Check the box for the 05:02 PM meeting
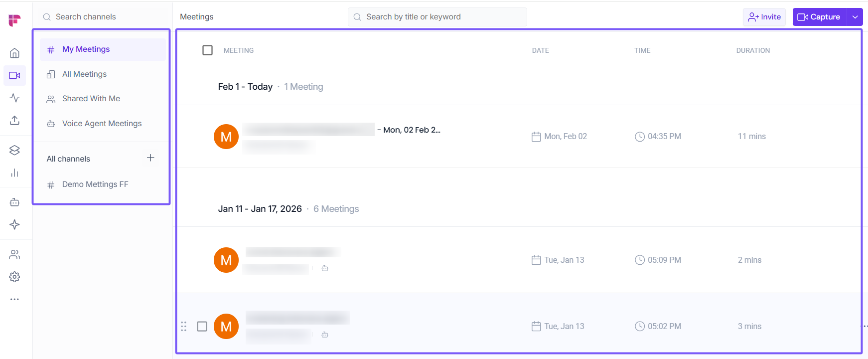Viewport: 868px width, 359px height. pos(202,327)
